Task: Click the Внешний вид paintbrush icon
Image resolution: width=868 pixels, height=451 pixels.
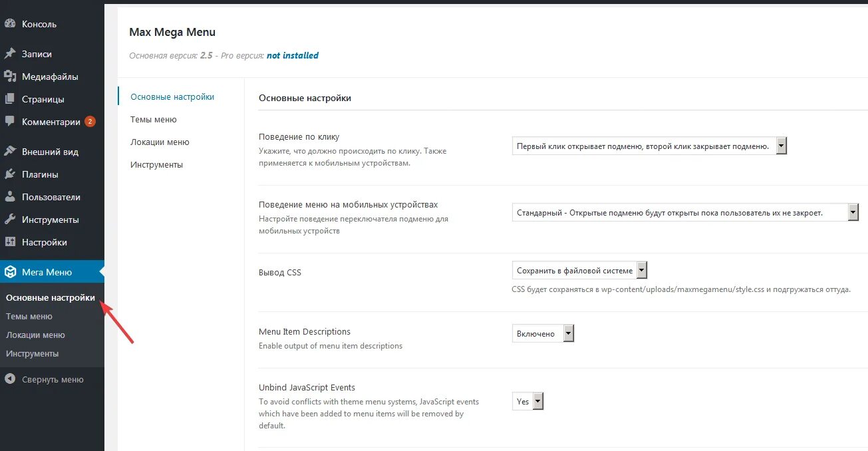Action: (10, 152)
